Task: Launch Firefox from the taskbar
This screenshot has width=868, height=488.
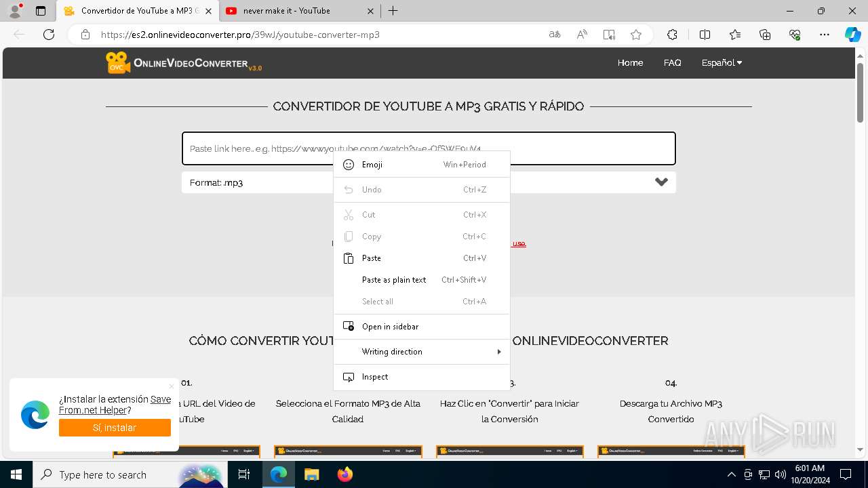Action: click(x=344, y=474)
